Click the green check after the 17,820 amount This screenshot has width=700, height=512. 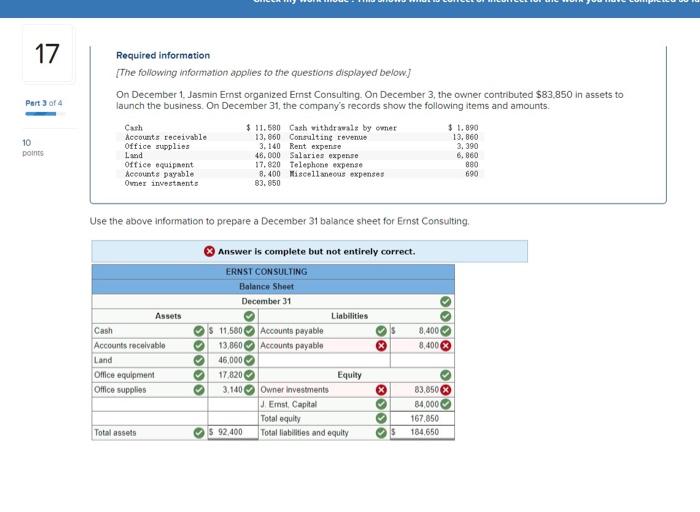coord(249,375)
